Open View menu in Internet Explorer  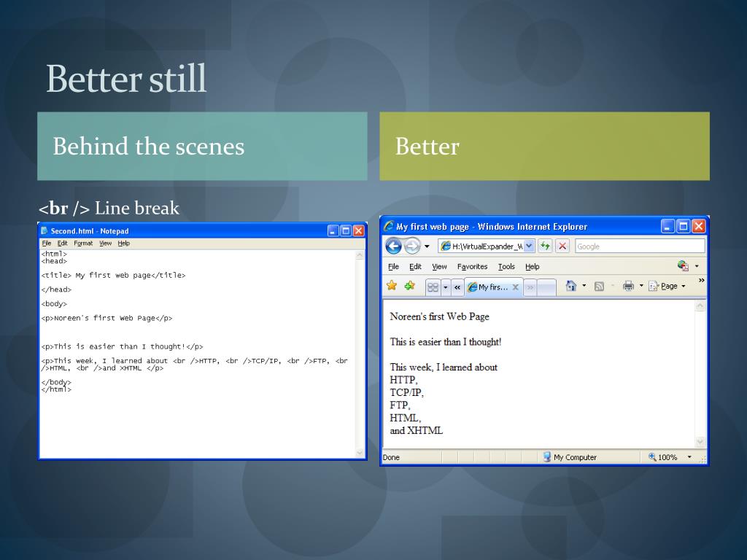pyautogui.click(x=439, y=267)
